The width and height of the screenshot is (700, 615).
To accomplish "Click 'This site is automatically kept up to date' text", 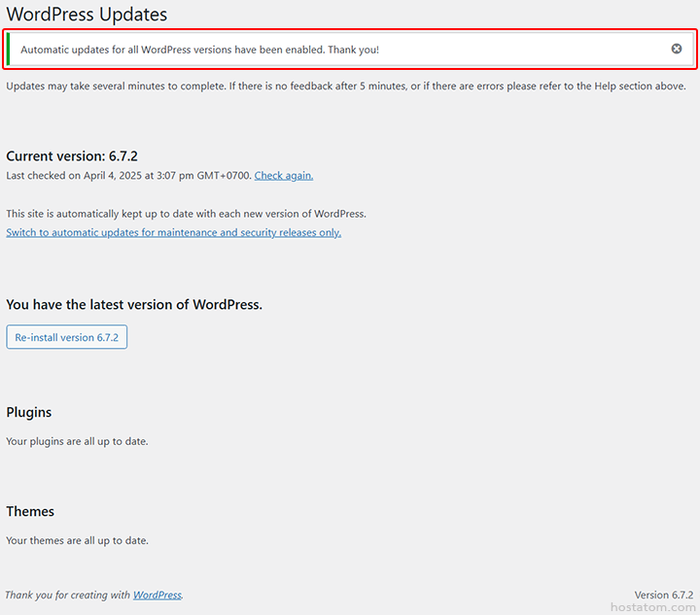I will coord(186,214).
